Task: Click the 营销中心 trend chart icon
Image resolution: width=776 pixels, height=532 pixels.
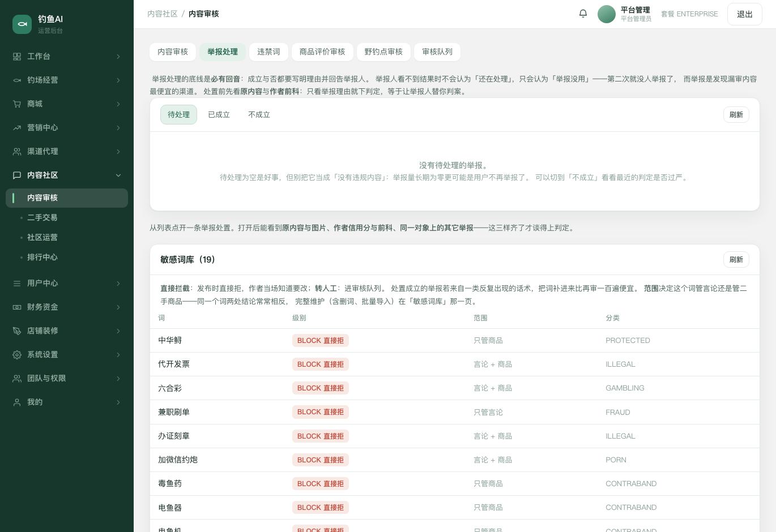Action: 17,128
